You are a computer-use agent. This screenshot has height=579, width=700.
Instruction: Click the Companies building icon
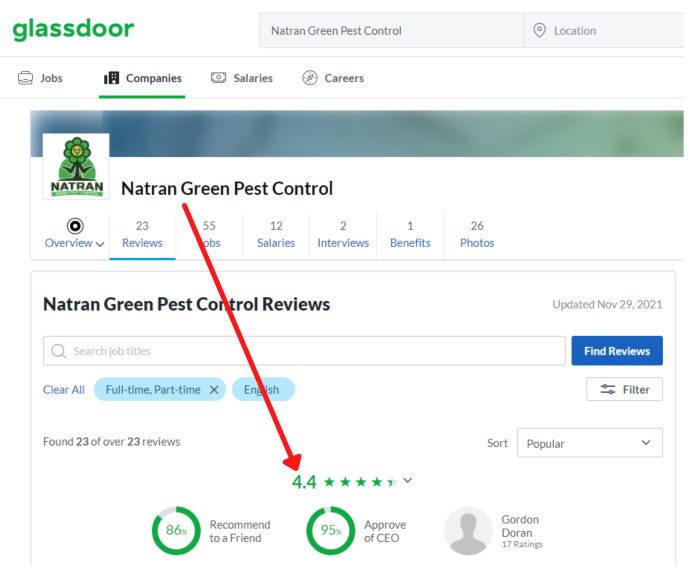[x=112, y=78]
